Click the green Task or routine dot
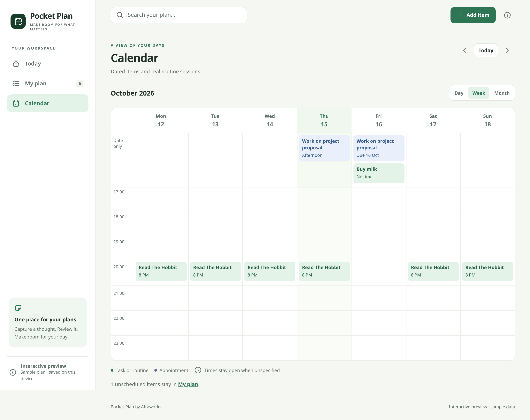The image size is (530, 420). pos(112,370)
